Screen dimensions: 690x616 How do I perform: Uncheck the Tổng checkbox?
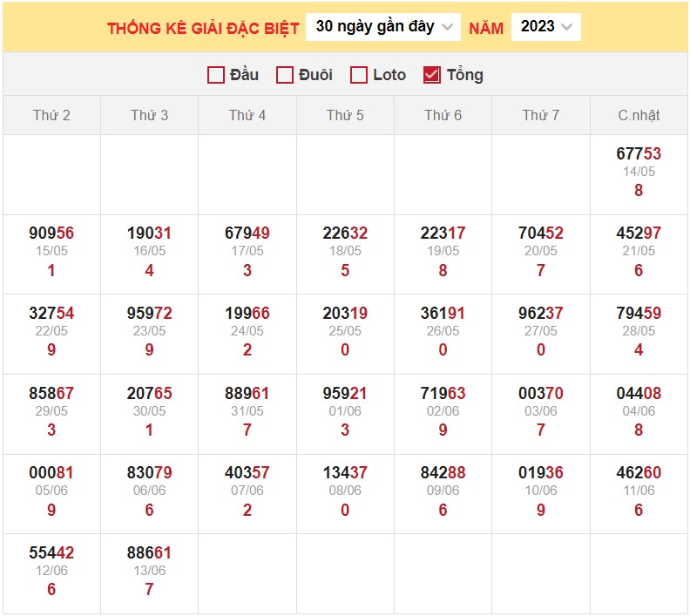point(431,75)
